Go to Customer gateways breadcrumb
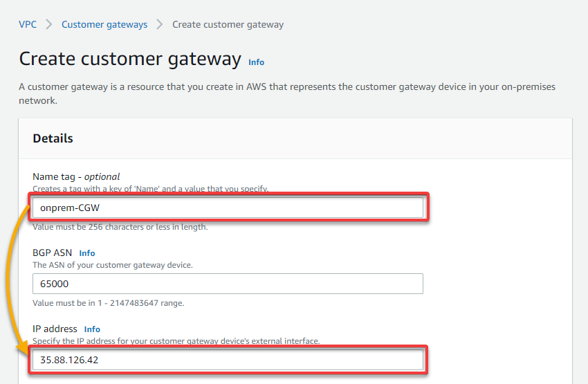 pyautogui.click(x=104, y=24)
